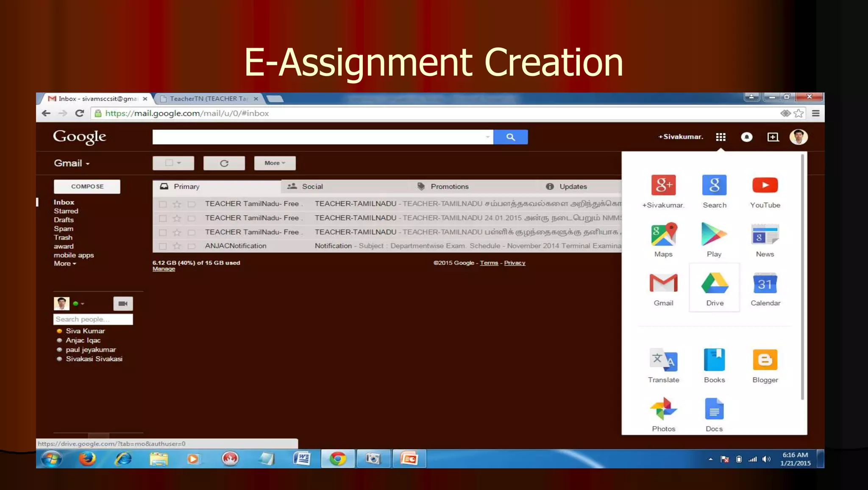Click the COMPOSE button

coord(87,187)
